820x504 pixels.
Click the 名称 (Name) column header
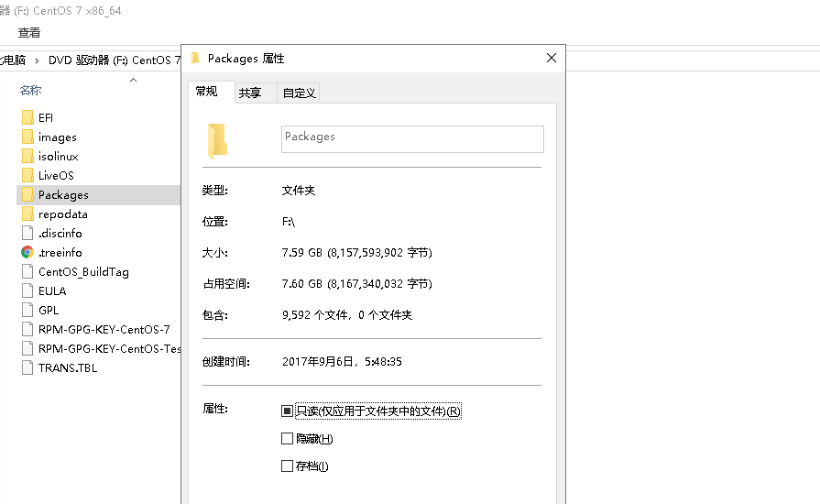[30, 91]
